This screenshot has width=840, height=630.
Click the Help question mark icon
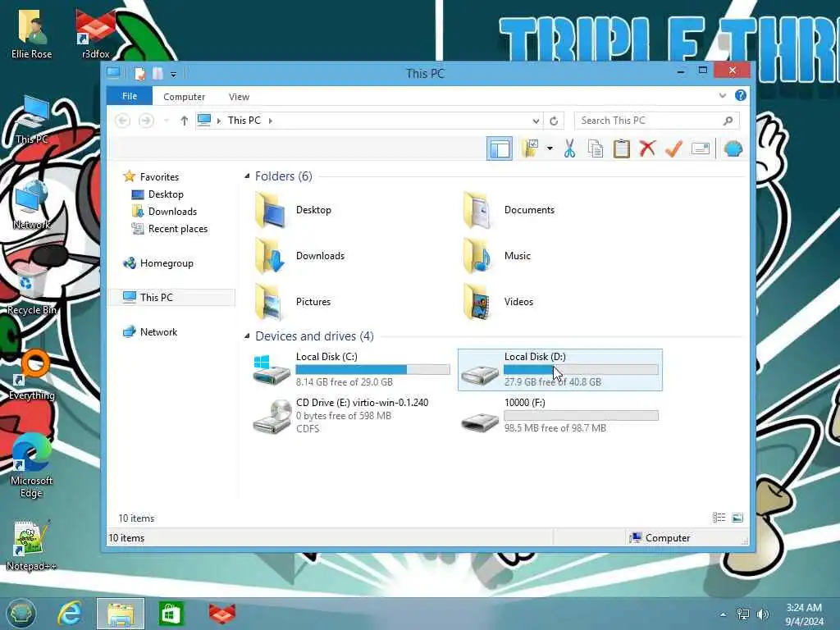point(741,95)
